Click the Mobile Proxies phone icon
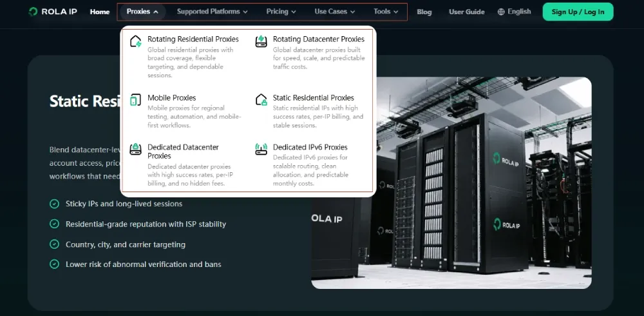The width and height of the screenshot is (644, 316). coord(135,100)
